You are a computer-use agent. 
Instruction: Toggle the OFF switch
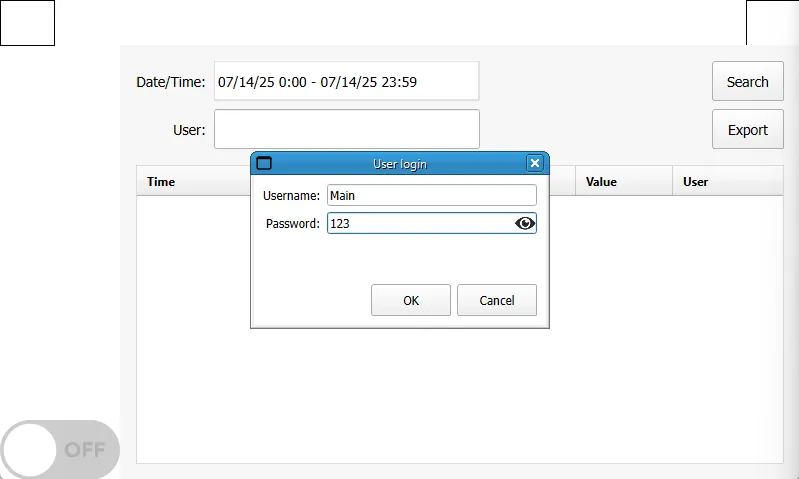click(x=60, y=449)
